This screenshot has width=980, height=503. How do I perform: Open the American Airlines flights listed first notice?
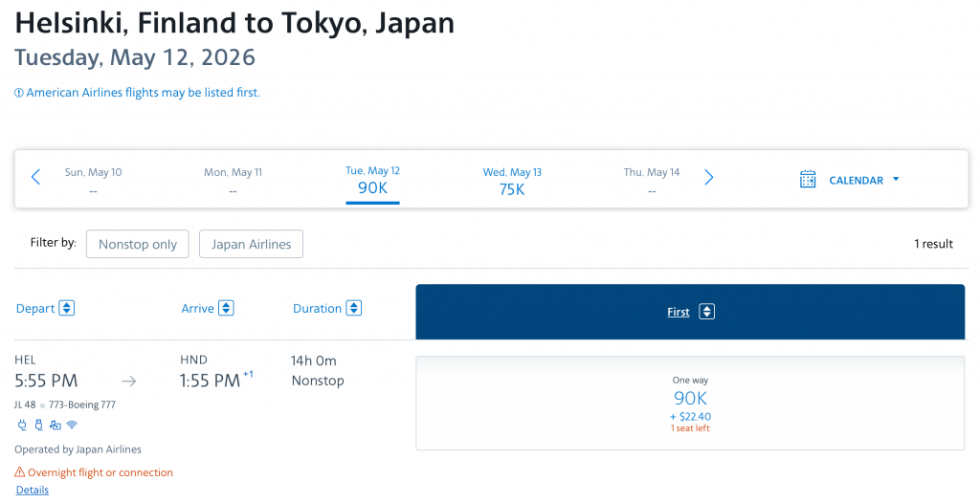pos(144,93)
